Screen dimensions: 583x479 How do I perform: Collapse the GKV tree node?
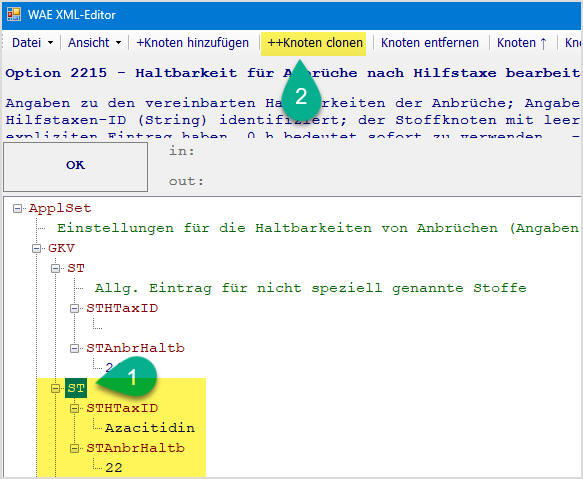click(x=36, y=248)
